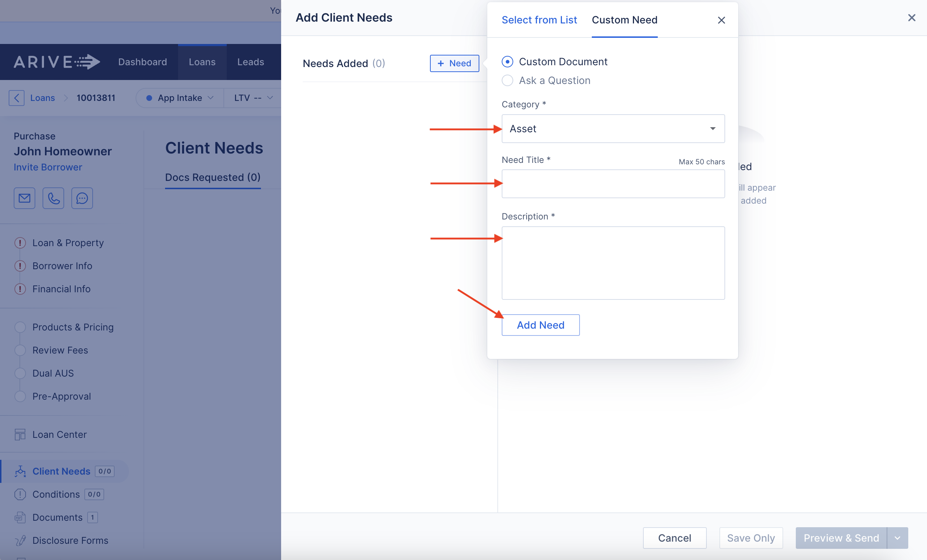Click the back arrow next to Loans
This screenshot has width=927, height=560.
[x=17, y=98]
